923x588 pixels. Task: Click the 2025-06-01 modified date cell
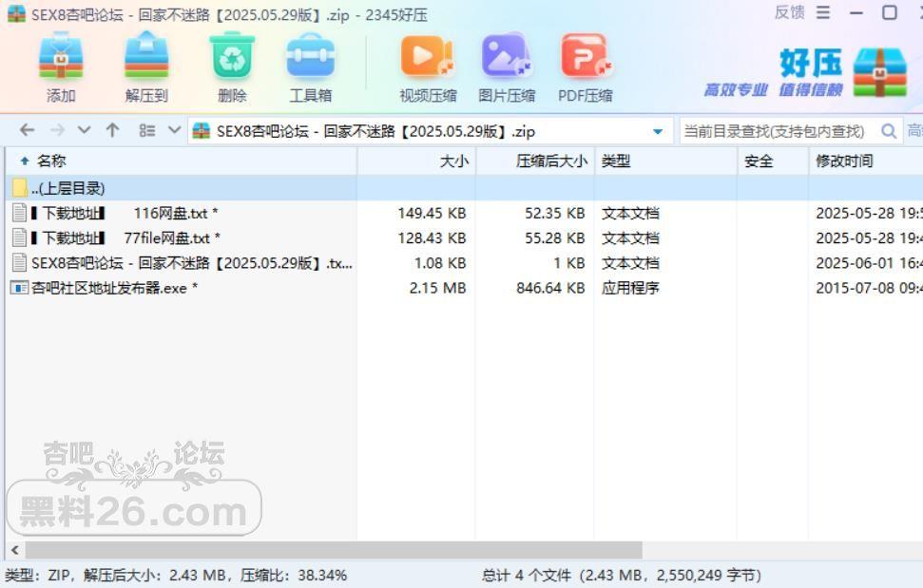[869, 263]
